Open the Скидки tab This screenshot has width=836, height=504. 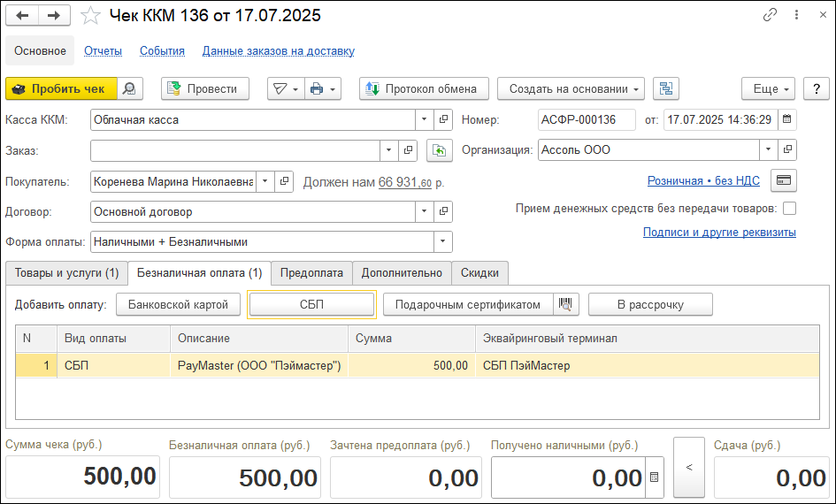[480, 273]
